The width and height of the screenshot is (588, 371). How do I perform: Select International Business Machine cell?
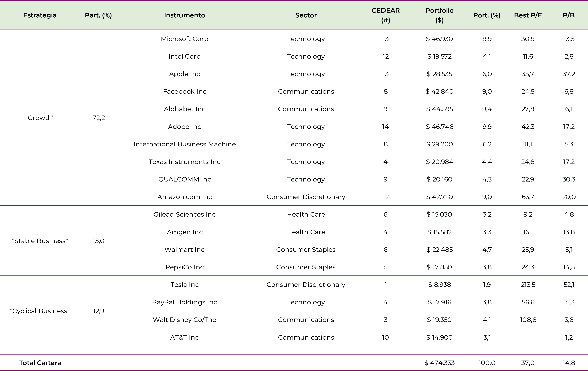[184, 144]
